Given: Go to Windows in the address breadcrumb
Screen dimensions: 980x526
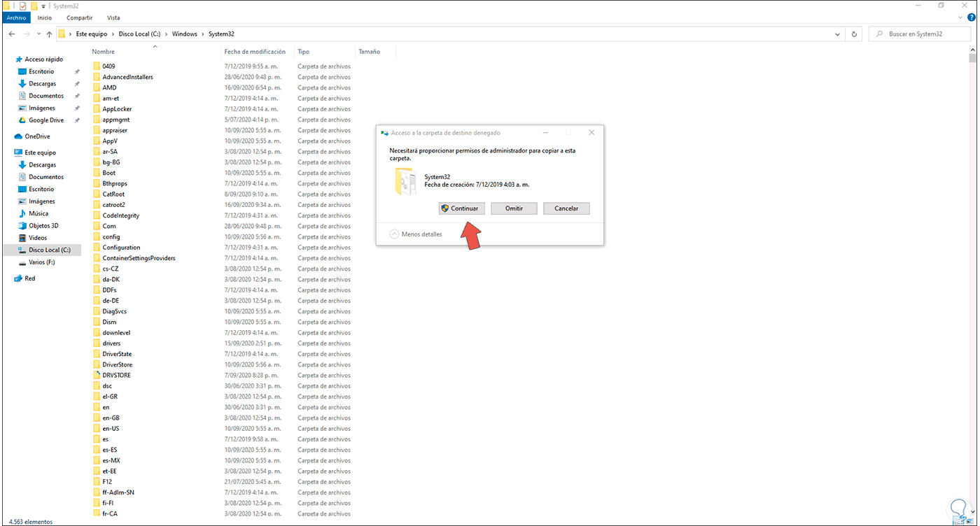Looking at the screenshot, I should (x=185, y=34).
